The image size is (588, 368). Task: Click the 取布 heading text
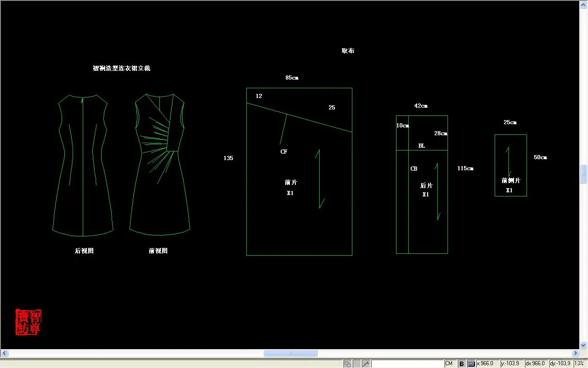(348, 51)
